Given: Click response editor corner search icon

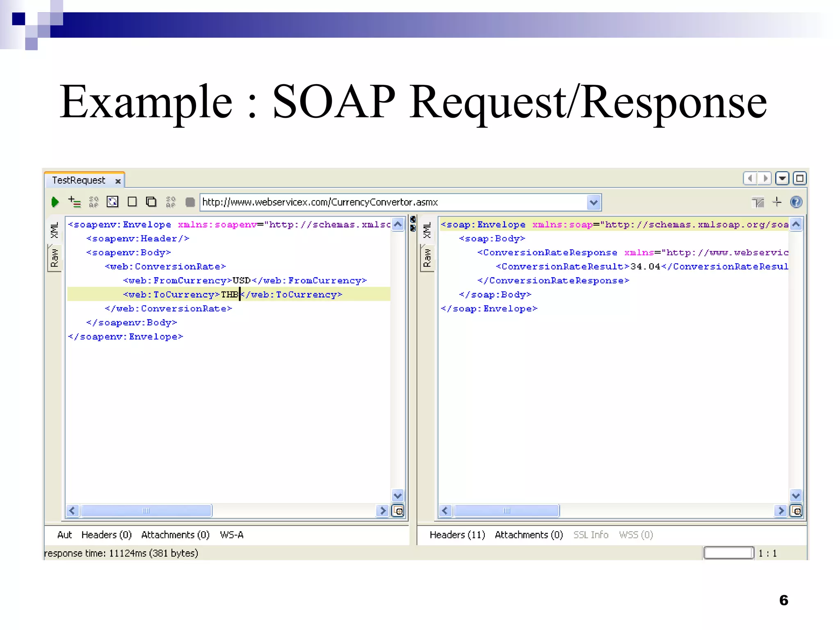Looking at the screenshot, I should (x=796, y=511).
